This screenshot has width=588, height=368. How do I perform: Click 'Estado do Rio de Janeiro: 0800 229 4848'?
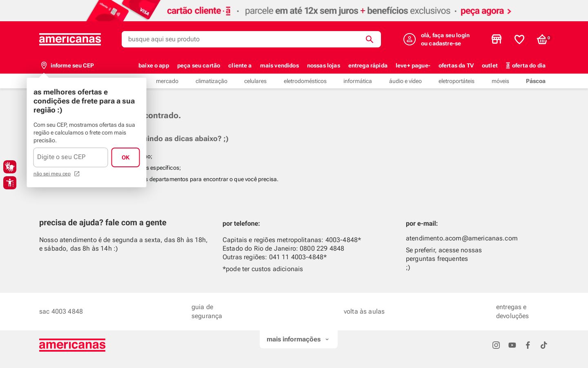click(283, 249)
